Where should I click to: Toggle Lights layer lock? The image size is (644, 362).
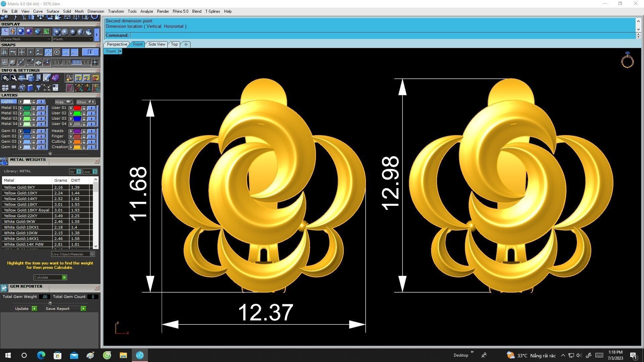(34, 102)
